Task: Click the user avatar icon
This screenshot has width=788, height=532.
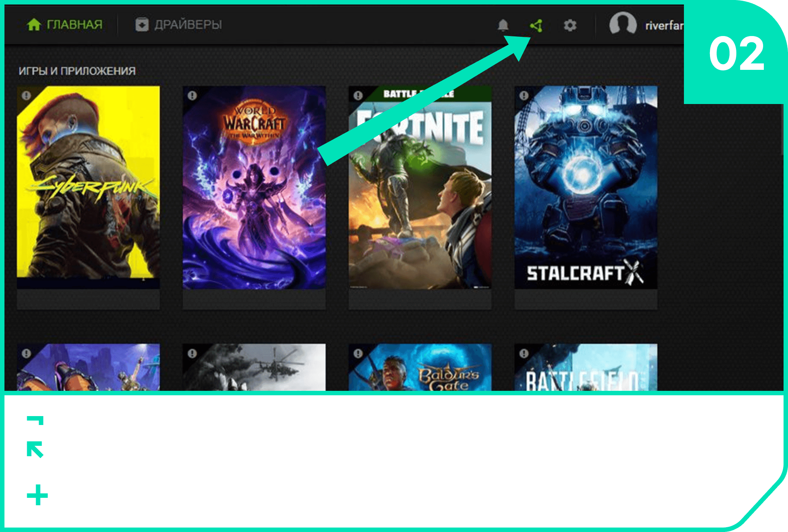Action: (623, 24)
